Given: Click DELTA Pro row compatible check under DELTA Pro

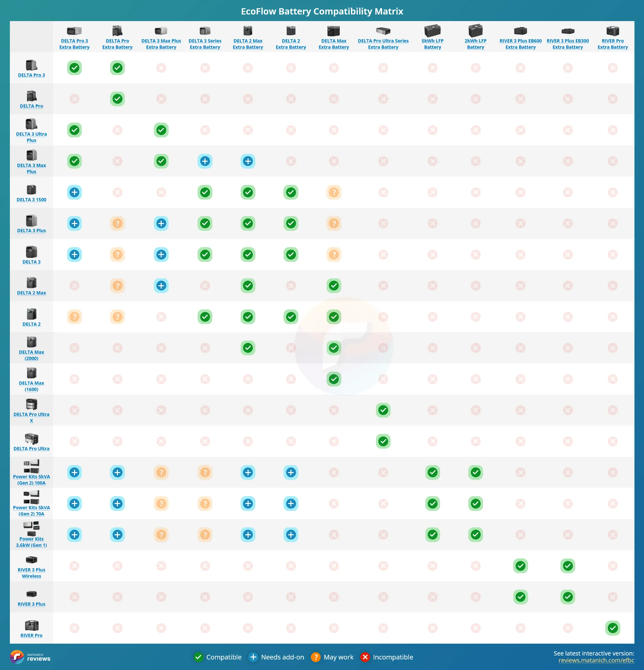Looking at the screenshot, I should [x=117, y=99].
